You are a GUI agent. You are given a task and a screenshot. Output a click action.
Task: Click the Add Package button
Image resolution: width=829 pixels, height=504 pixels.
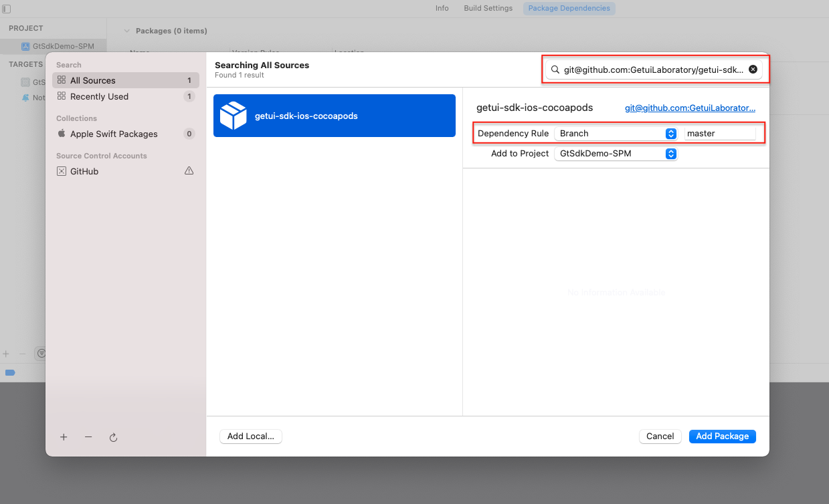point(723,436)
